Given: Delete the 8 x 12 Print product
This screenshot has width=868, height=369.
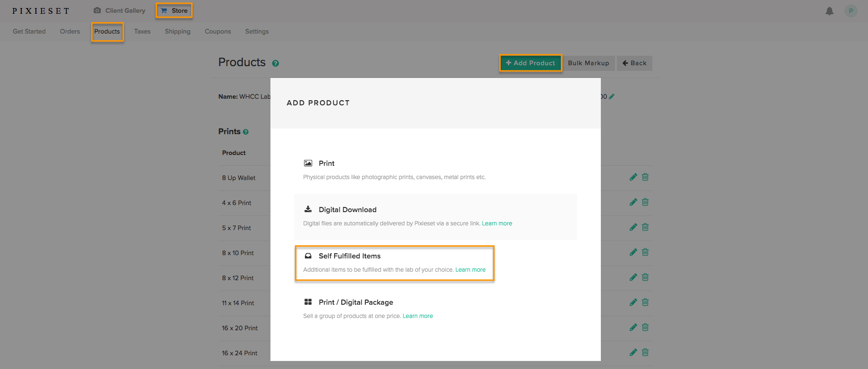Looking at the screenshot, I should (x=645, y=277).
